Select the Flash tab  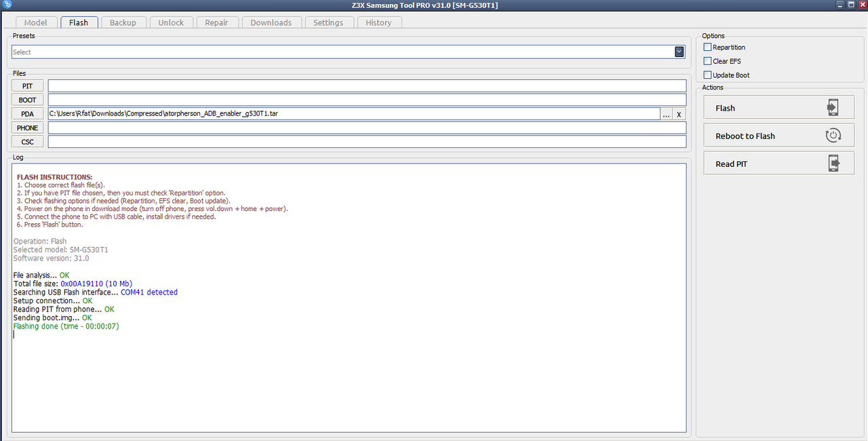[x=79, y=22]
